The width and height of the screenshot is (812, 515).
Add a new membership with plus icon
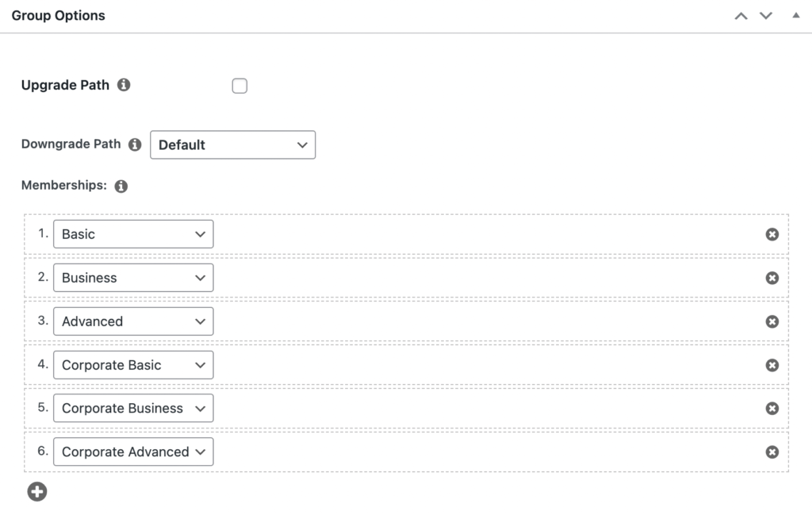point(36,491)
